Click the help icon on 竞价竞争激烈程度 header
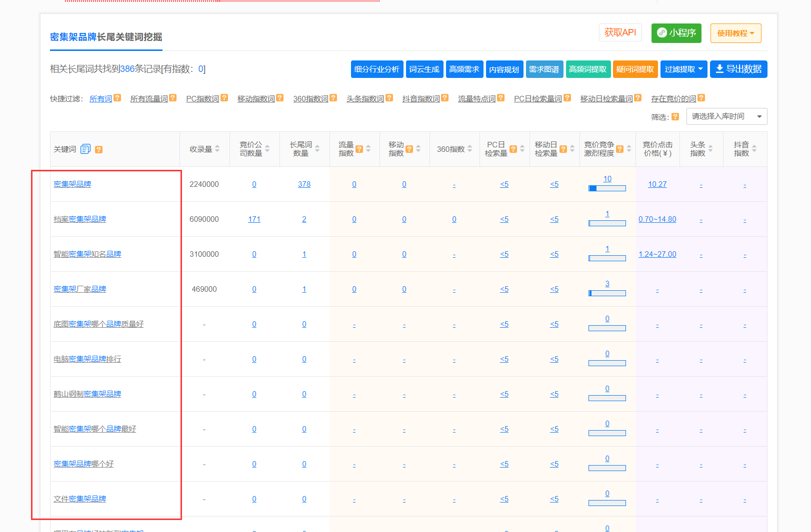Viewport: 811px width, 532px height. pos(619,149)
